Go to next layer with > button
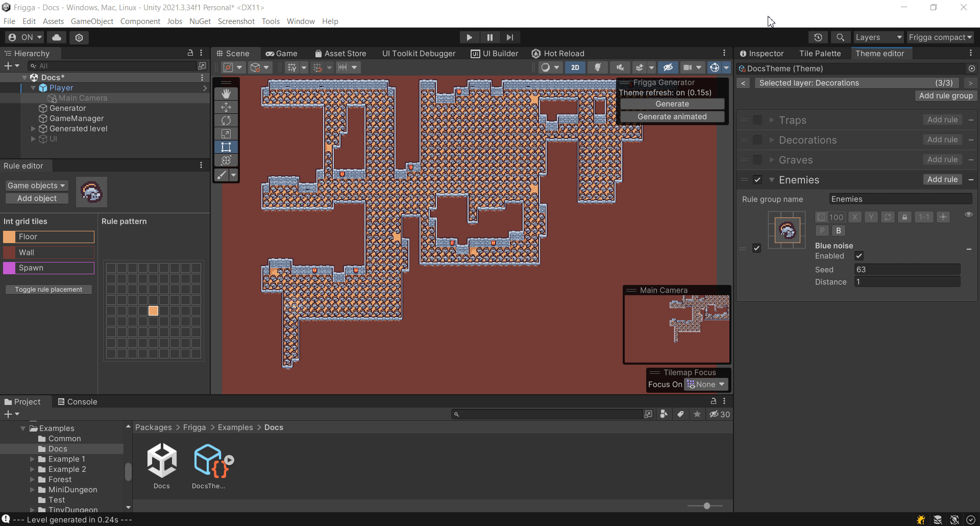The width and height of the screenshot is (980, 526). click(x=970, y=83)
